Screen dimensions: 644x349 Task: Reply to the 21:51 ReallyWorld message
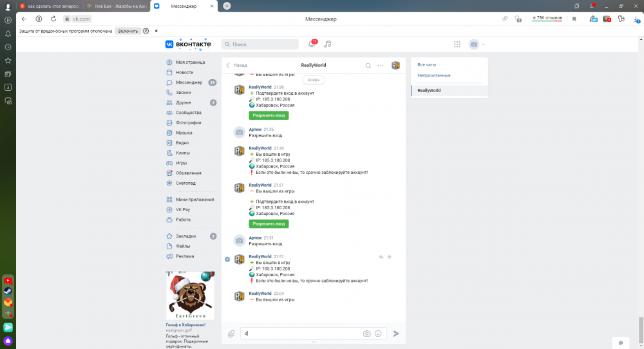tap(381, 257)
